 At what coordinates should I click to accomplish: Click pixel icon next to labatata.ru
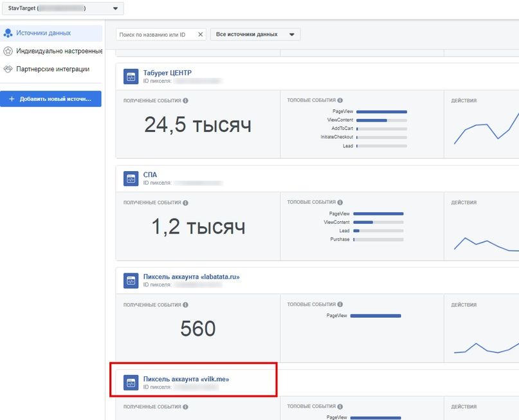click(x=131, y=280)
